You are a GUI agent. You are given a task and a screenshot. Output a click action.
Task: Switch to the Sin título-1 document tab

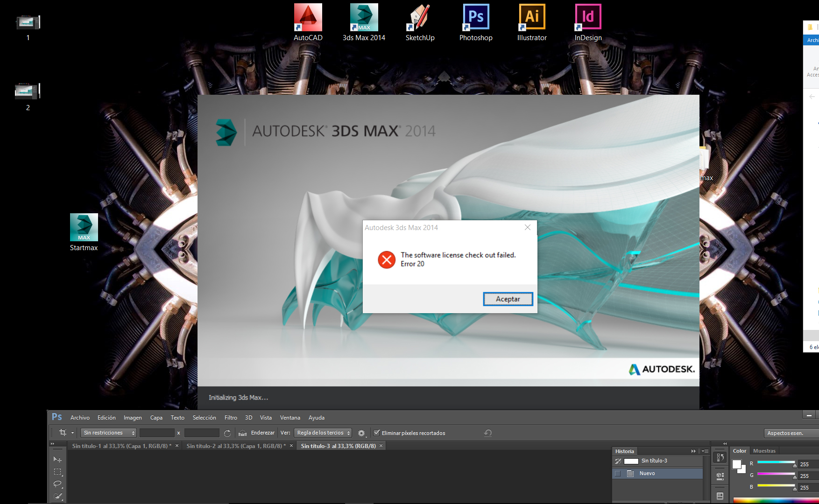[x=121, y=446]
